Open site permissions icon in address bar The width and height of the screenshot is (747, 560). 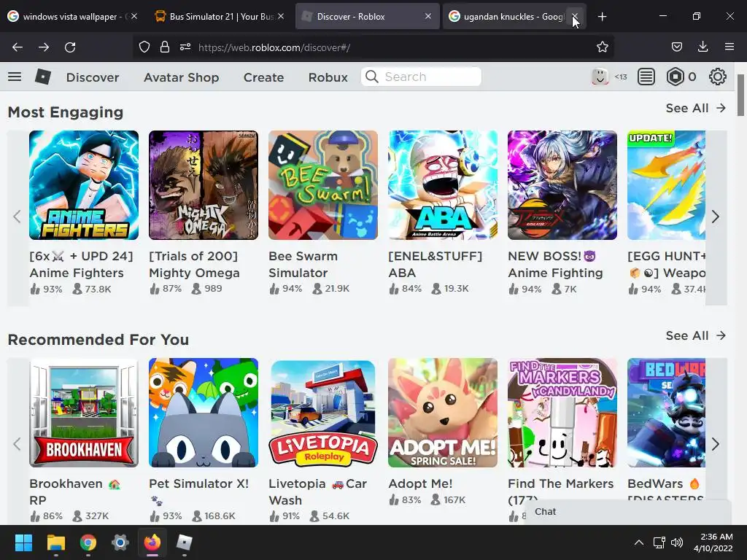pyautogui.click(x=185, y=47)
